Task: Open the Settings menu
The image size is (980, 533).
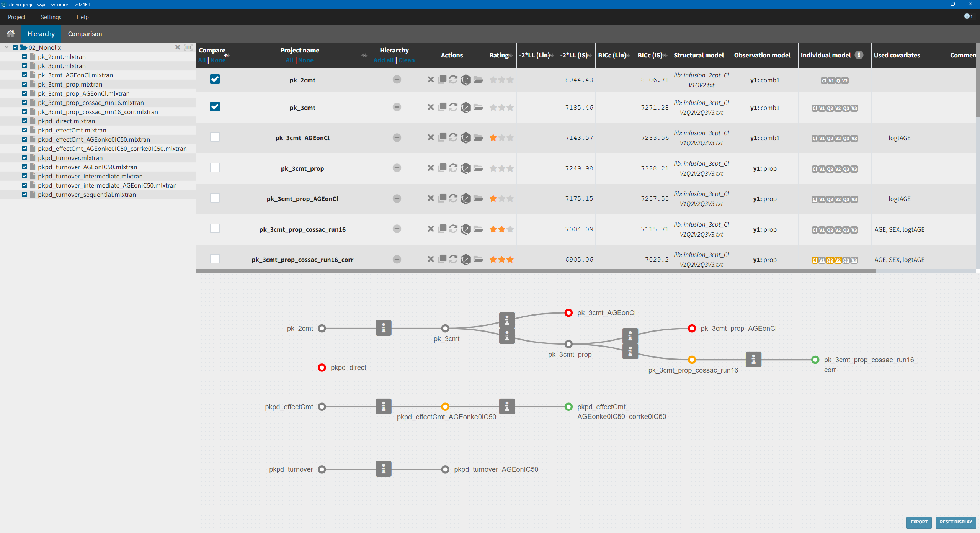Action: coord(51,17)
